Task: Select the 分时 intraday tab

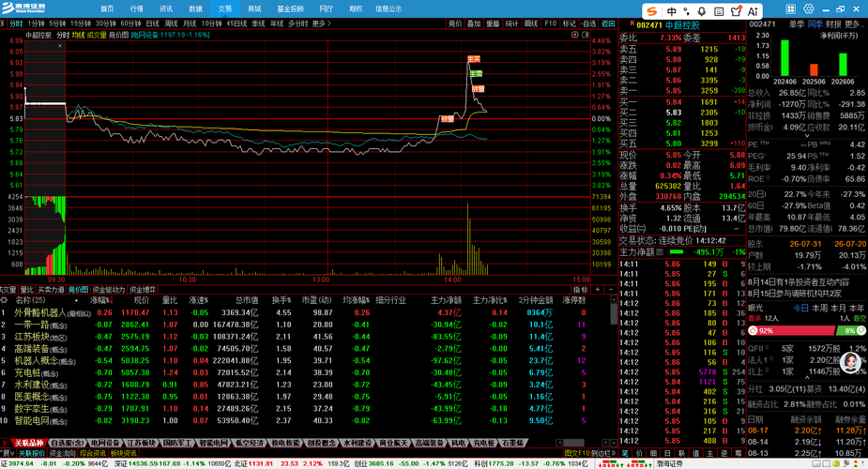Action: [16, 23]
